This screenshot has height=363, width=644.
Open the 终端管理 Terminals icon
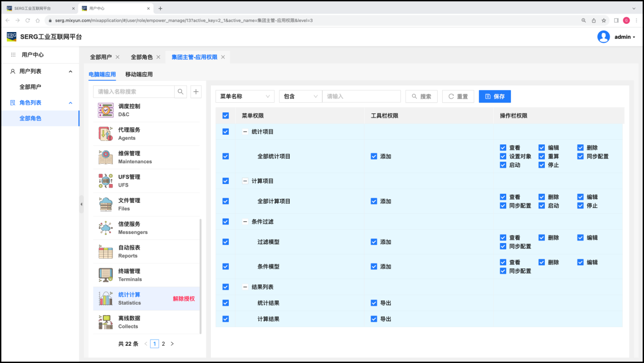pos(106,275)
